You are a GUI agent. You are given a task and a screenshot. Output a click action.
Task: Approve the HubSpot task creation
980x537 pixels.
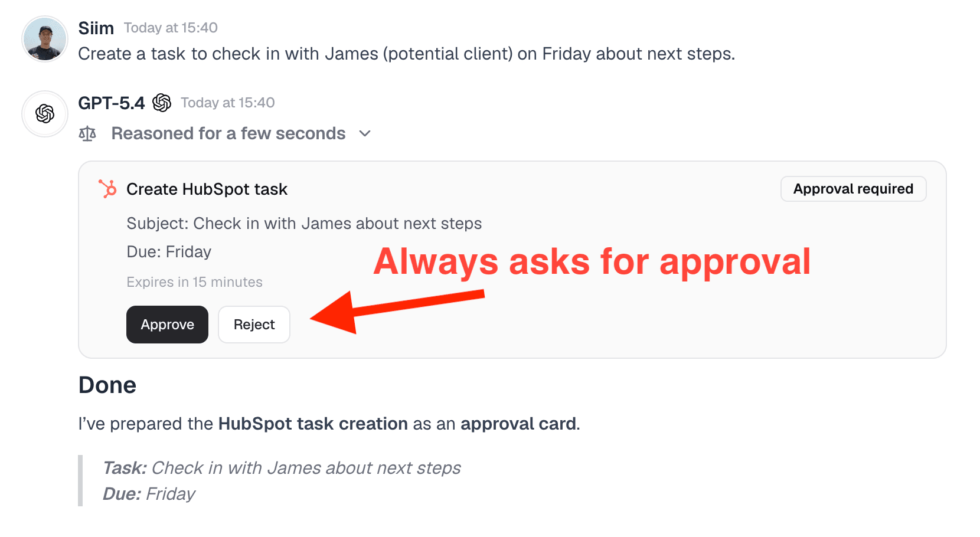point(167,325)
